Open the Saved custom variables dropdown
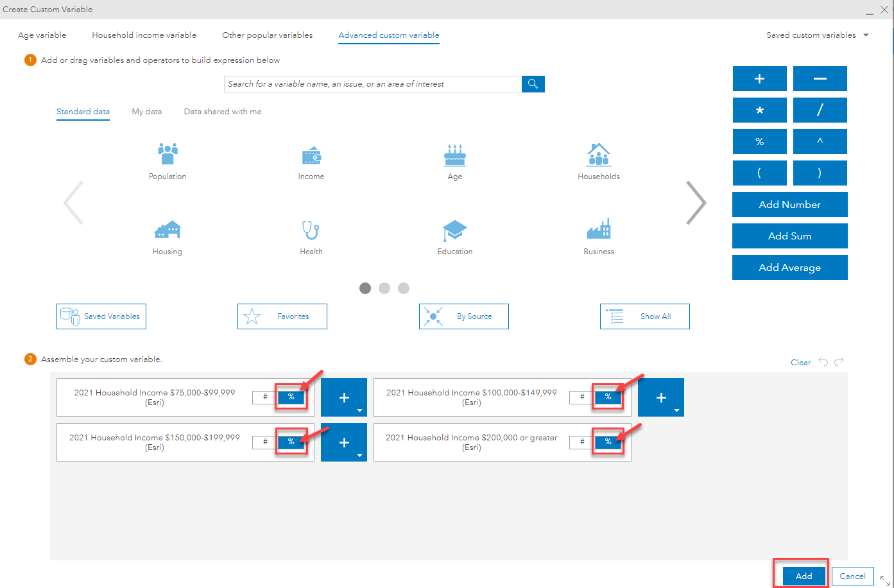This screenshot has height=588, width=894. 816,35
